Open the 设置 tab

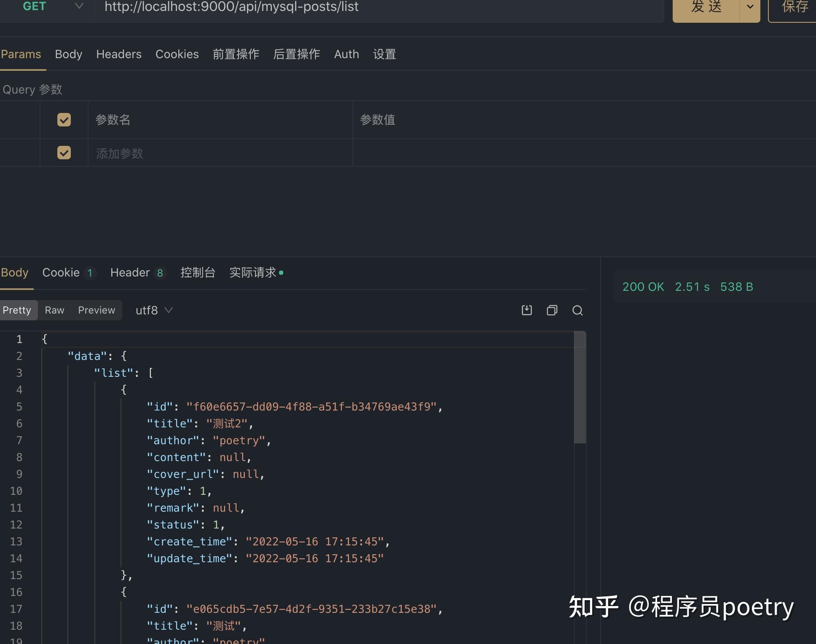(384, 54)
